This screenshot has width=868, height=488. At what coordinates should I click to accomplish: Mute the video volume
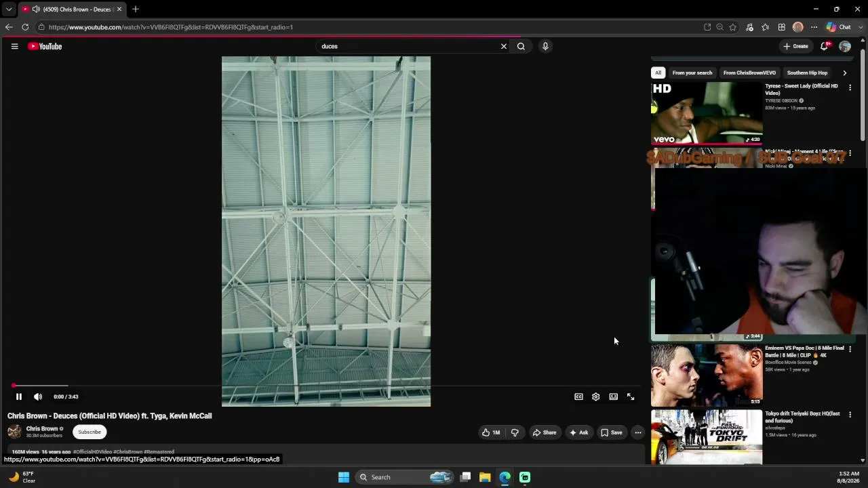click(x=38, y=396)
